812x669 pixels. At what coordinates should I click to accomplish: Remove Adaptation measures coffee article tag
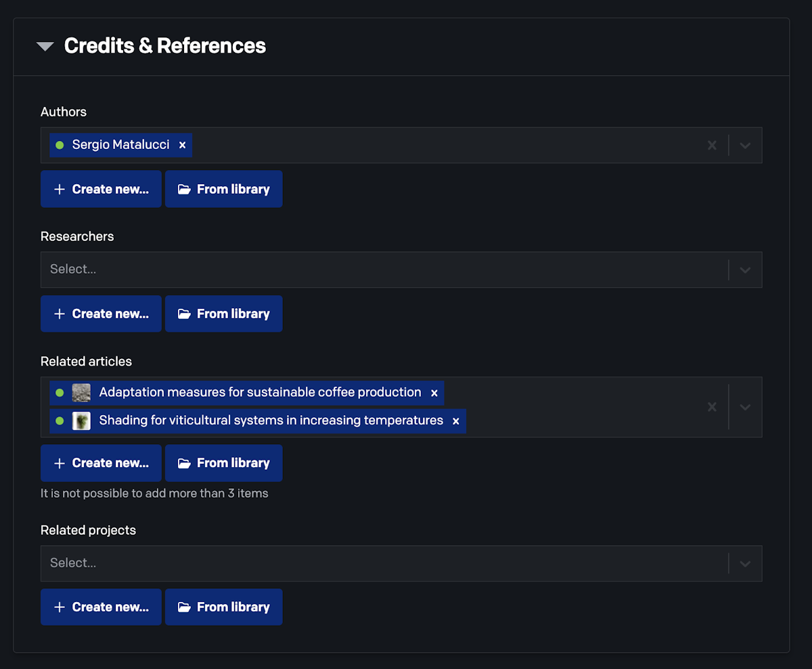434,393
